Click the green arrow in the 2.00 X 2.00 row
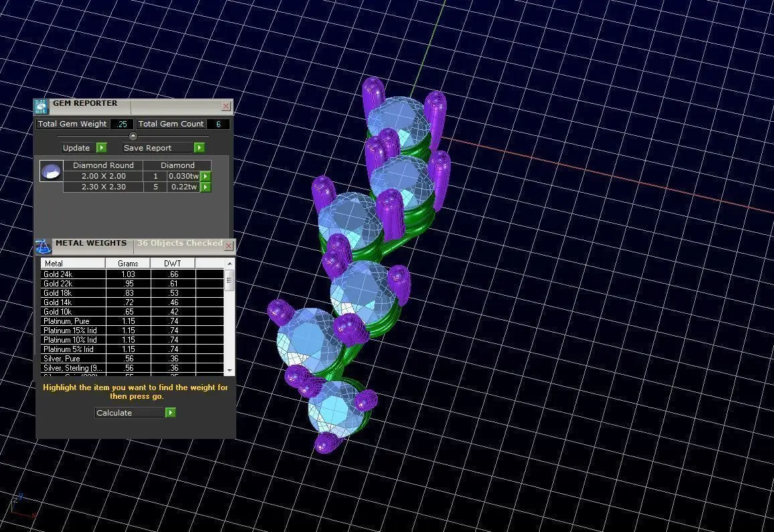The width and height of the screenshot is (774, 532). (206, 176)
